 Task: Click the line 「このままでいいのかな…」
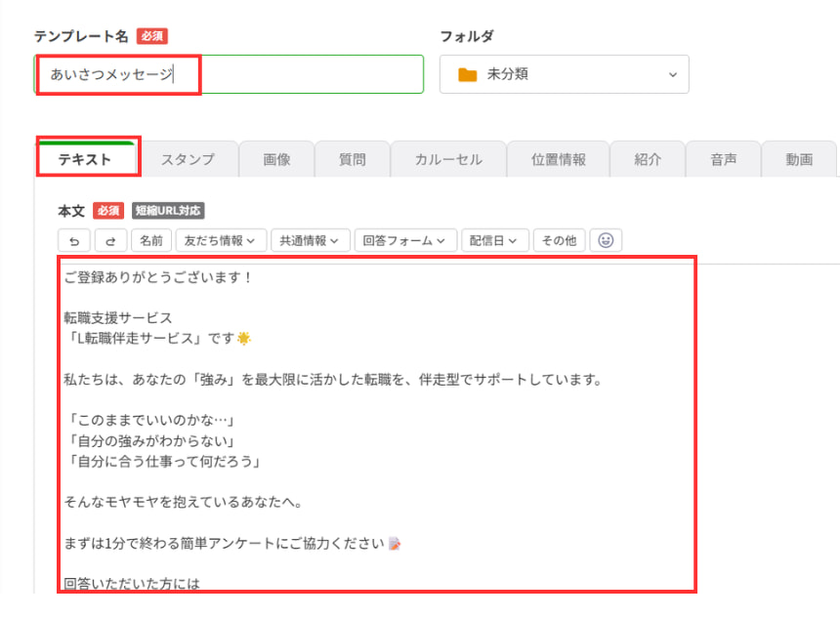[150, 421]
